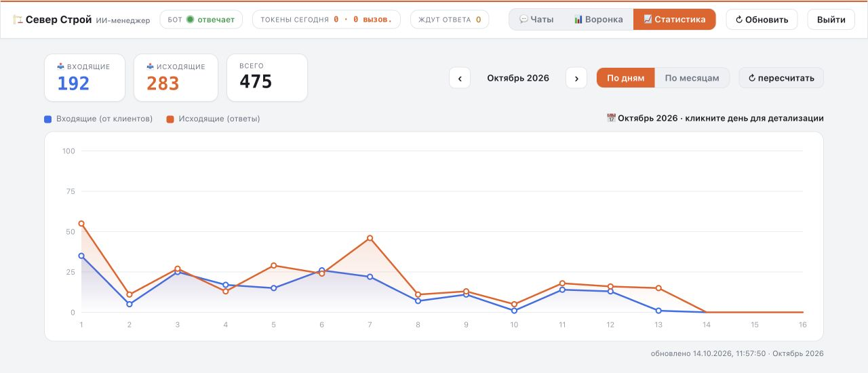This screenshot has width=868, height=373.
Task: Click the blue data point on day 13
Action: [x=658, y=311]
